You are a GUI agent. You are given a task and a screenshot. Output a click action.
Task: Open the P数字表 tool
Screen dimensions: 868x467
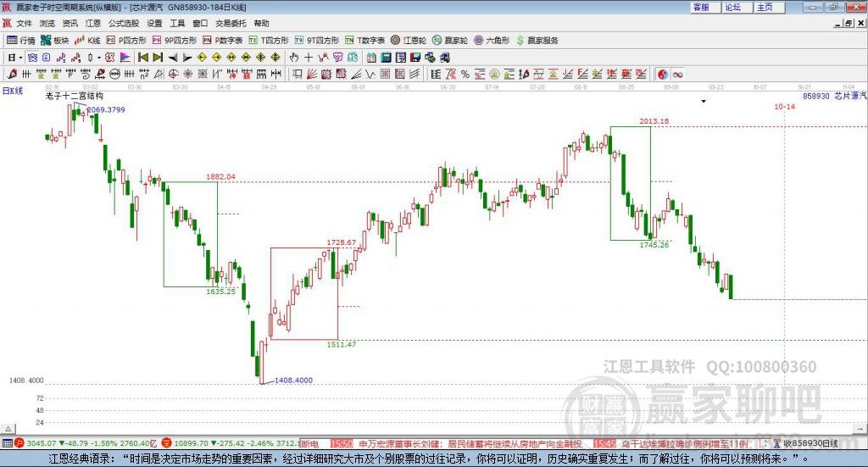[223, 41]
